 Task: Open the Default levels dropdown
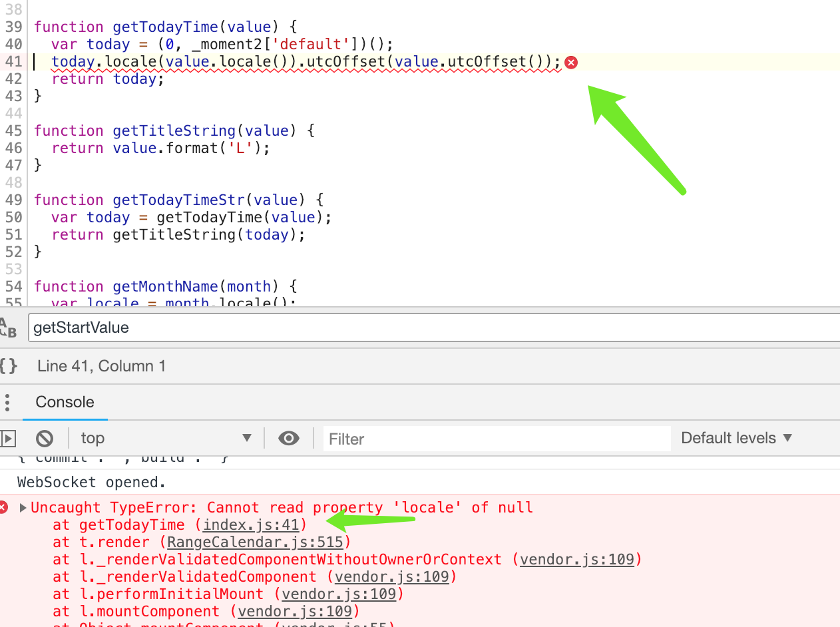[x=737, y=438]
